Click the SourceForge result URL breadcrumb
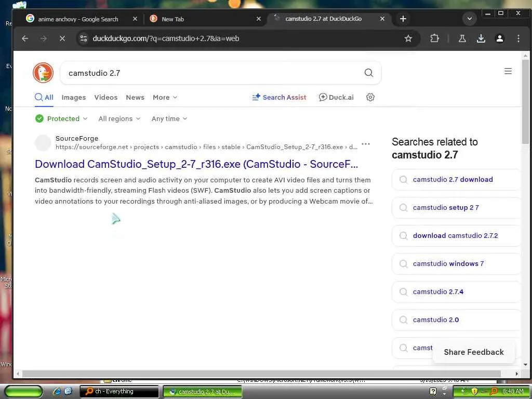 206,147
